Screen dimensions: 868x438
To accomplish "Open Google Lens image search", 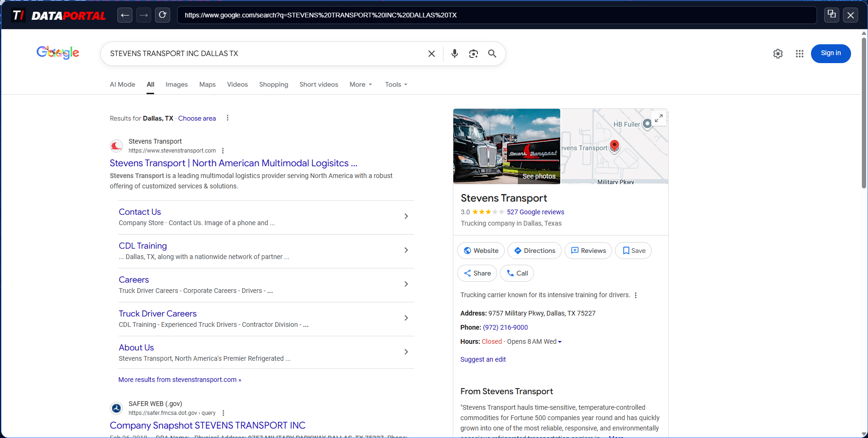I will tap(473, 53).
